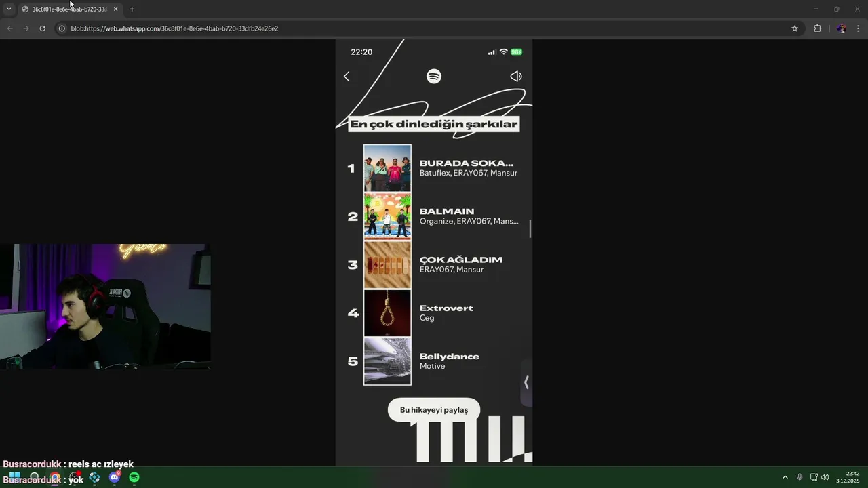The image size is (868, 488).
Task: Click the artist name 'Ceg'
Action: pos(427,318)
